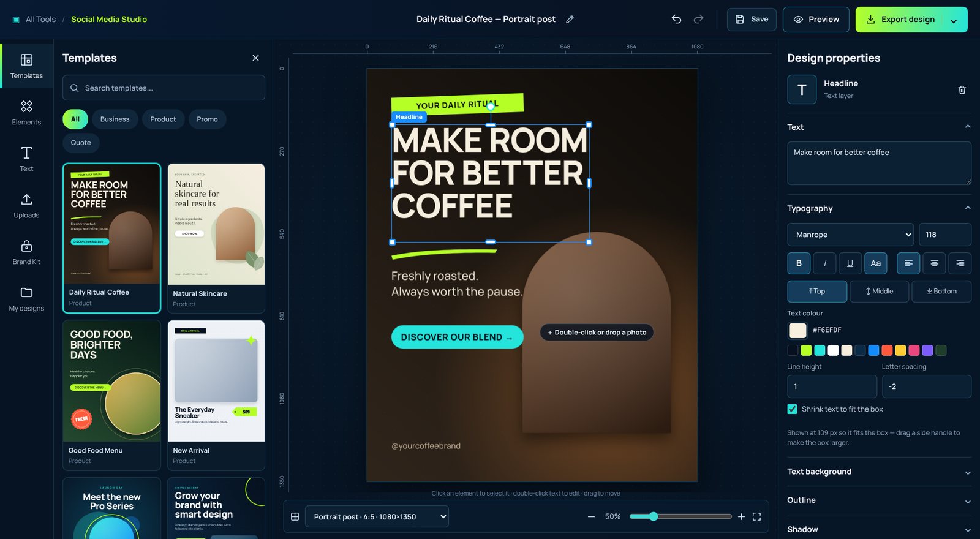This screenshot has height=539, width=980.
Task: Toggle italic formatting
Action: click(x=824, y=263)
